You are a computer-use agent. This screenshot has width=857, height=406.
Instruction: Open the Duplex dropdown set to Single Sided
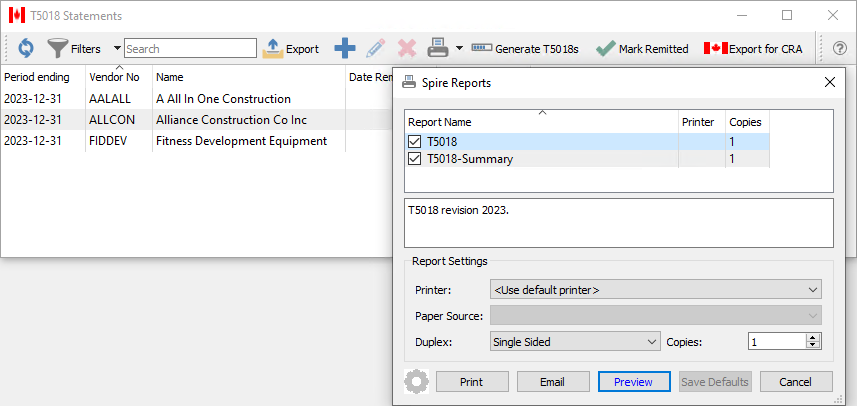[576, 342]
